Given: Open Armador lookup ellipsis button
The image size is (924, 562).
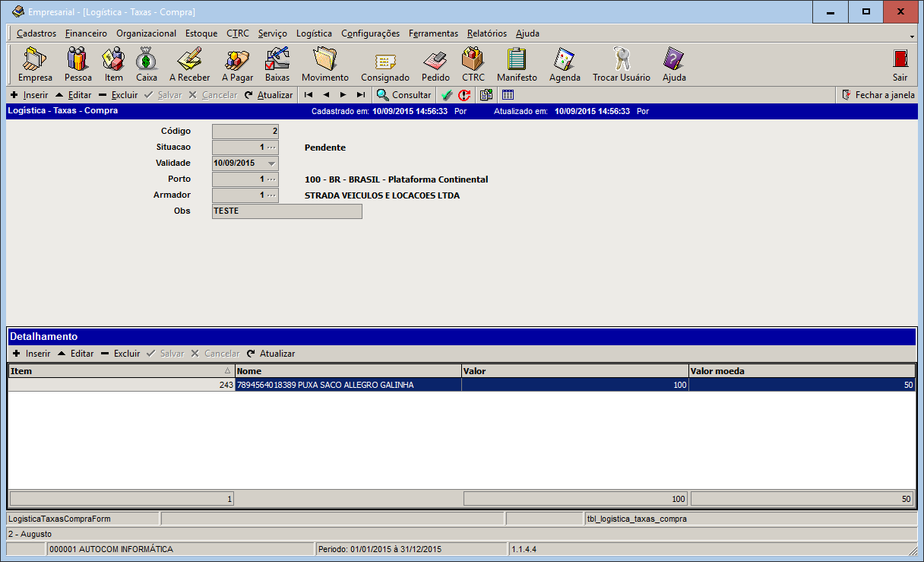Looking at the screenshot, I should pos(271,195).
